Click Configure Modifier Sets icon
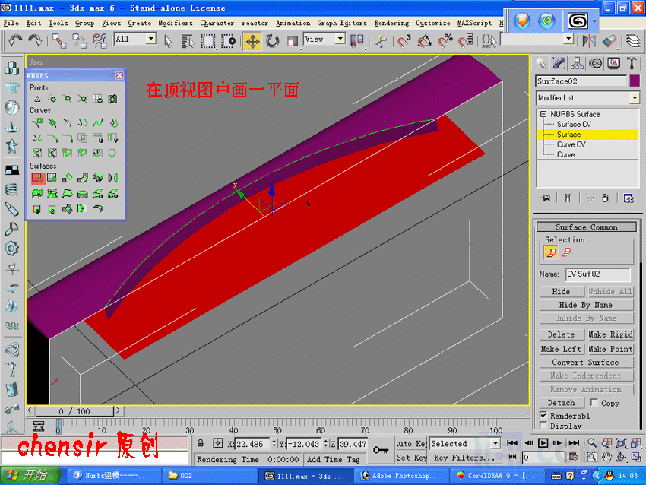 tap(629, 198)
